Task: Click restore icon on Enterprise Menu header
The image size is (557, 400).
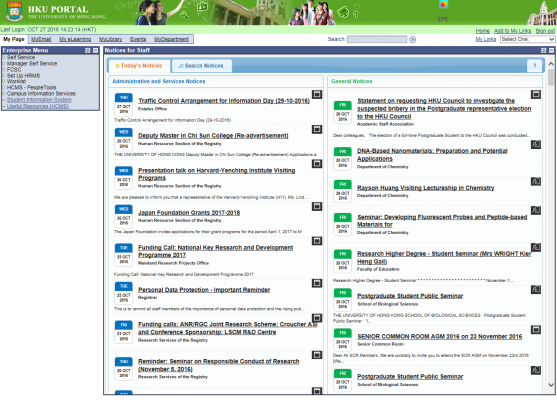Action: point(88,50)
